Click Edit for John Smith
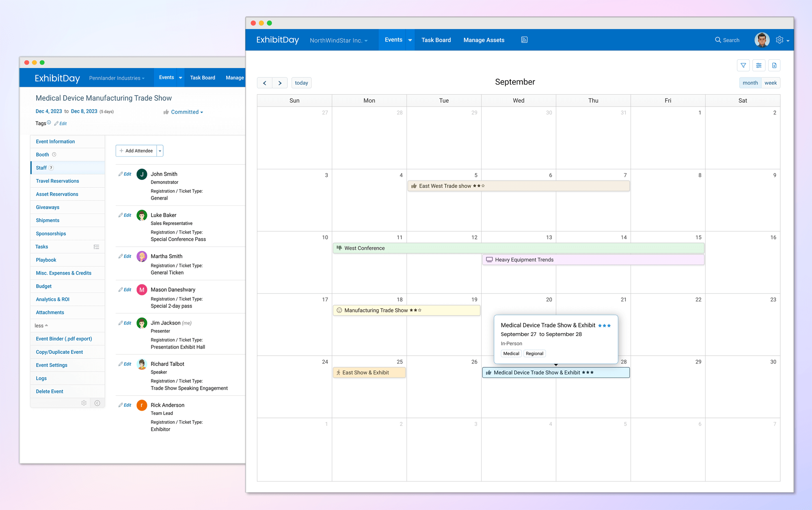 (x=125, y=174)
